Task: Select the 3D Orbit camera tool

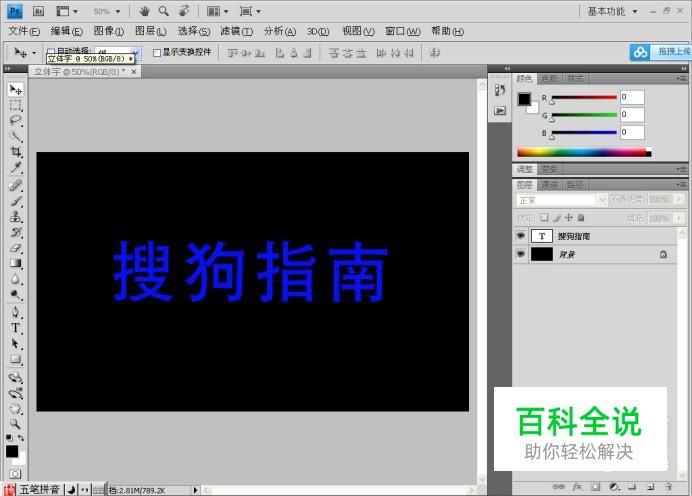Action: point(15,393)
